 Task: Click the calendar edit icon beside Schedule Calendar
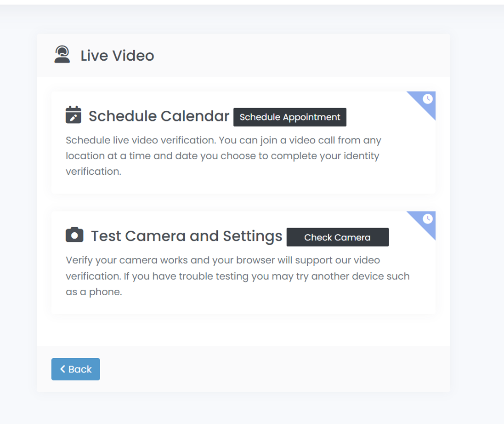(74, 115)
